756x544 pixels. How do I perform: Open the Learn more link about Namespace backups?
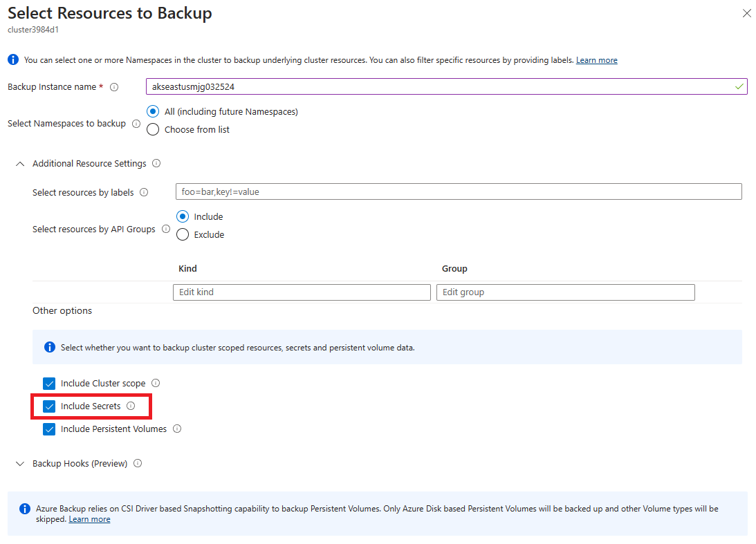596,59
